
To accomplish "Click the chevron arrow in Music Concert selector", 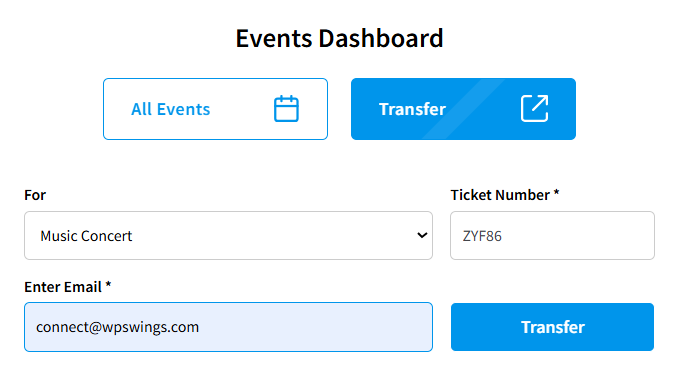I will coord(422,235).
